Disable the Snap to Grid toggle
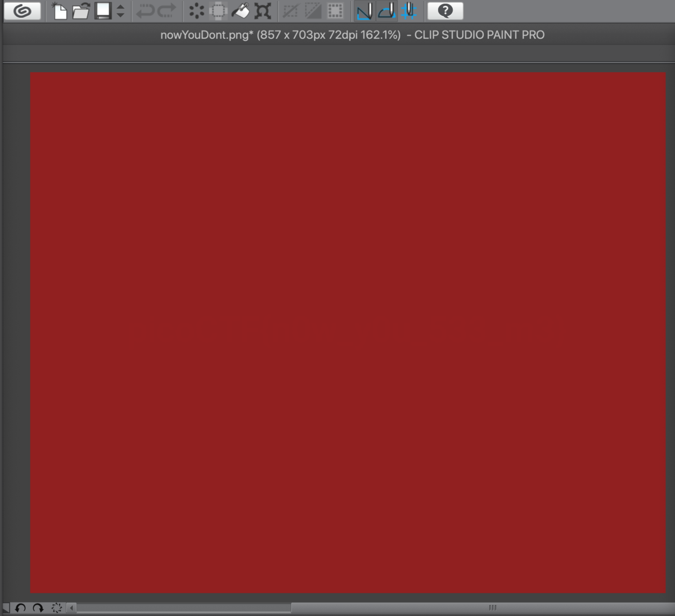 [409, 10]
